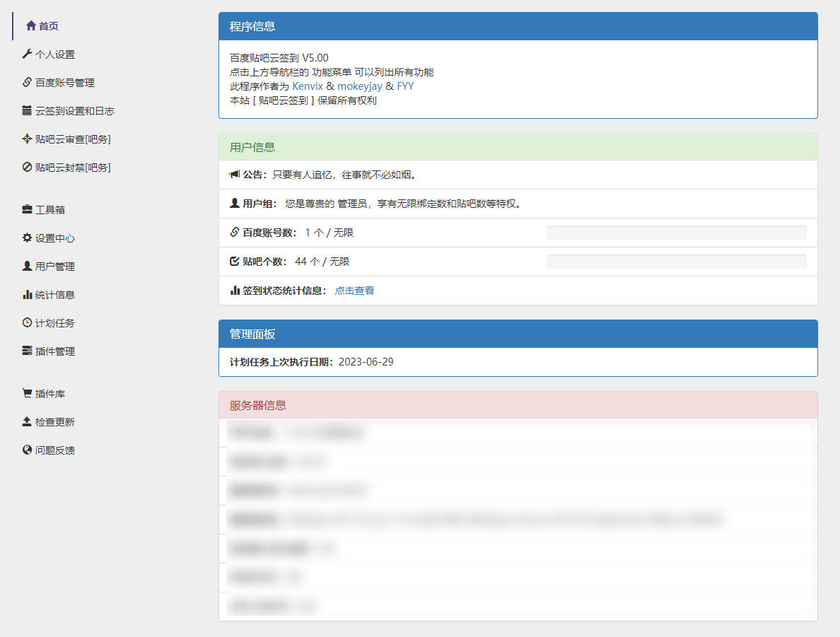Click the 1 个 / 无限 value

click(329, 233)
